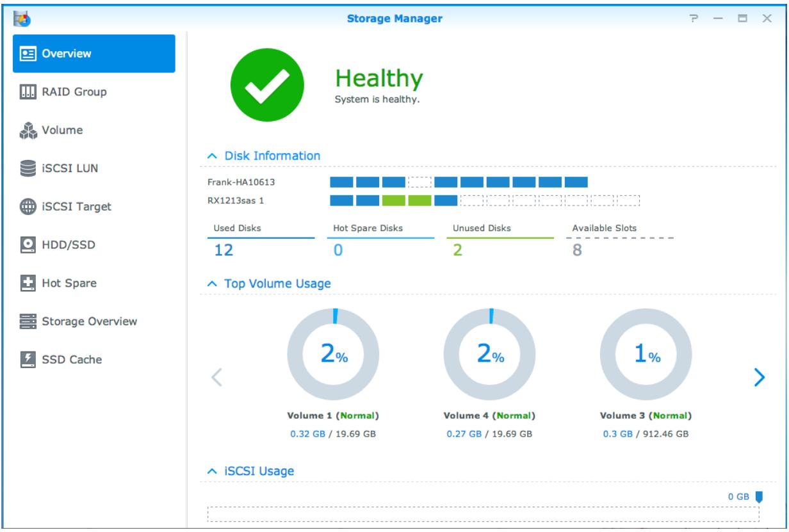Click the 0.27 GB / 19.69 GB text
The height and width of the screenshot is (532, 789).
pyautogui.click(x=491, y=433)
